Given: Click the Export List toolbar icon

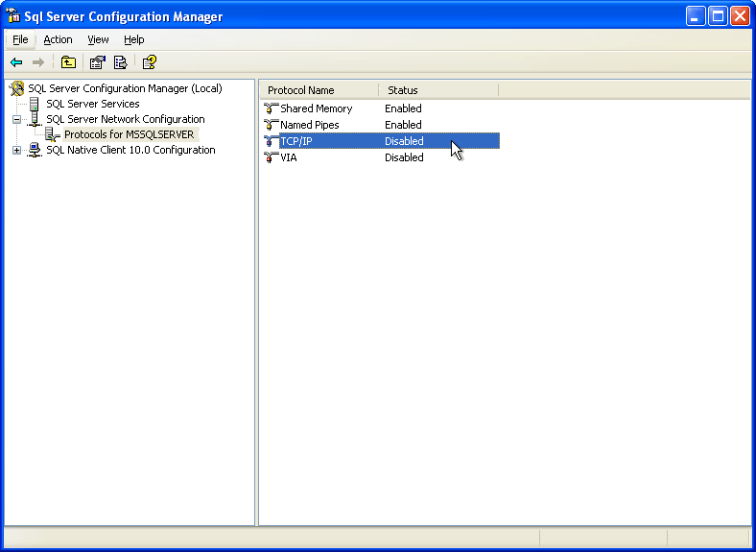Looking at the screenshot, I should click(120, 62).
